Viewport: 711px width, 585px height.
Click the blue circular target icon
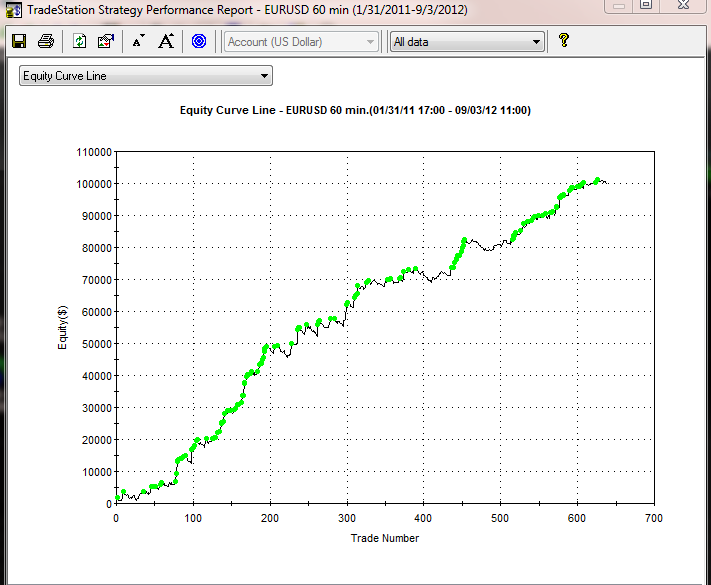199,41
